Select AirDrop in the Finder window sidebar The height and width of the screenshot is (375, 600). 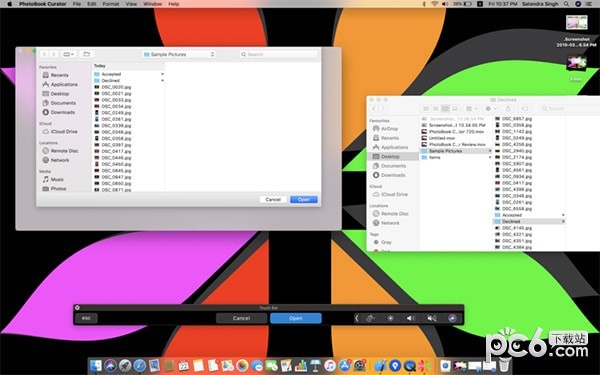pos(386,129)
